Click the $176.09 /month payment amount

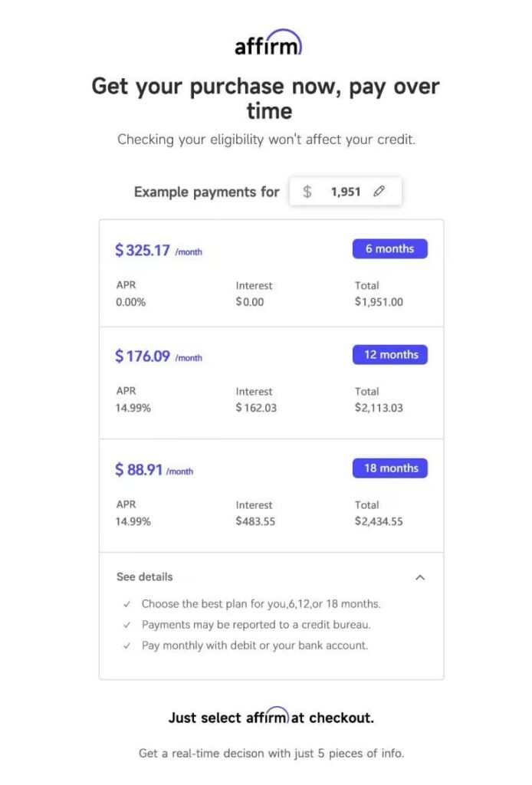coord(158,356)
